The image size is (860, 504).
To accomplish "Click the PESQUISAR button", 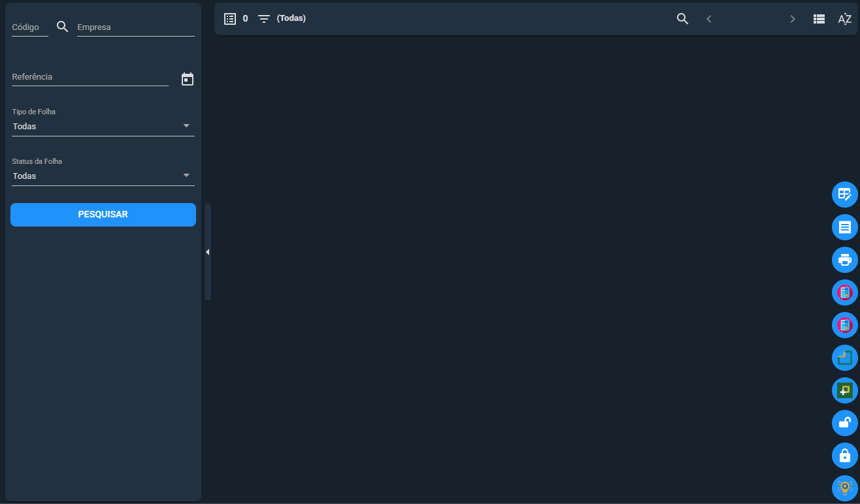I will point(103,215).
